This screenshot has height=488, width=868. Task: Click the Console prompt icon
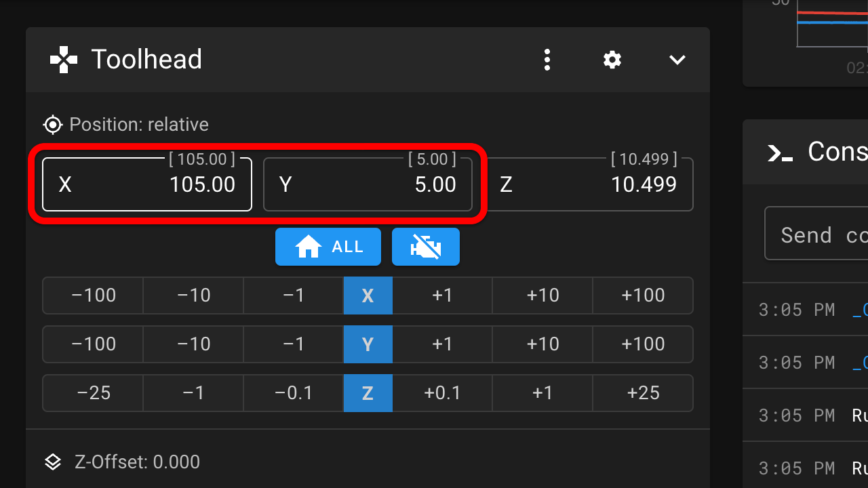point(780,152)
